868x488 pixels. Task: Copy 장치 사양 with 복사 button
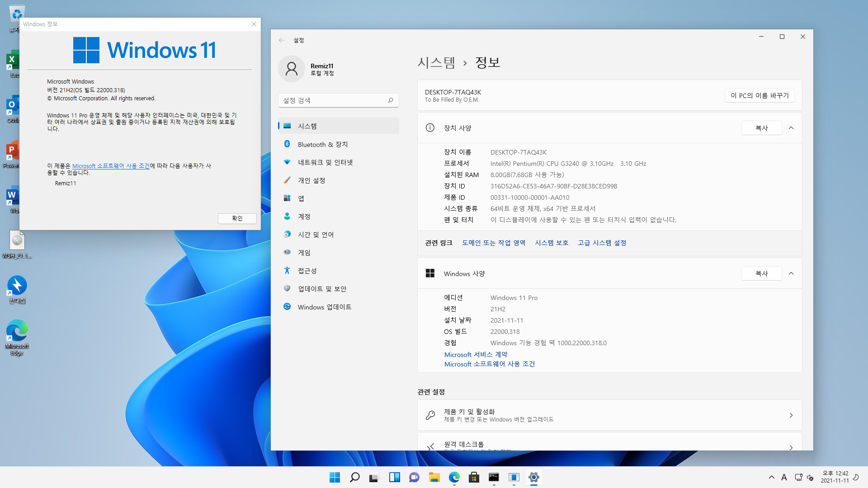[762, 128]
